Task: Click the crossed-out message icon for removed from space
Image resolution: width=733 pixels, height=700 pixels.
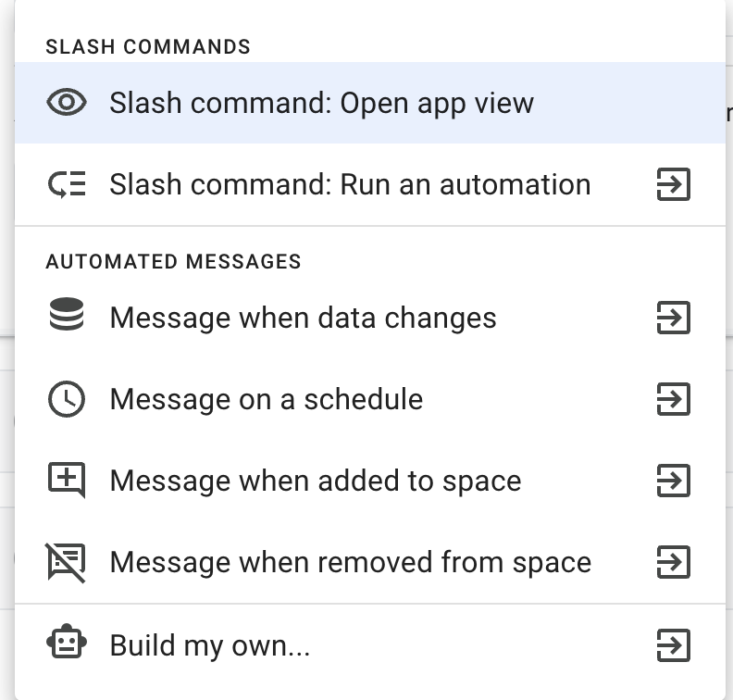Action: pos(67,562)
